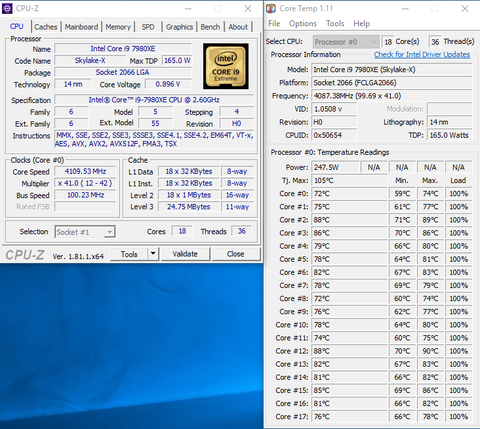The width and height of the screenshot is (480, 429).
Task: Click the Tj. Max value 105°C
Action: (349, 181)
